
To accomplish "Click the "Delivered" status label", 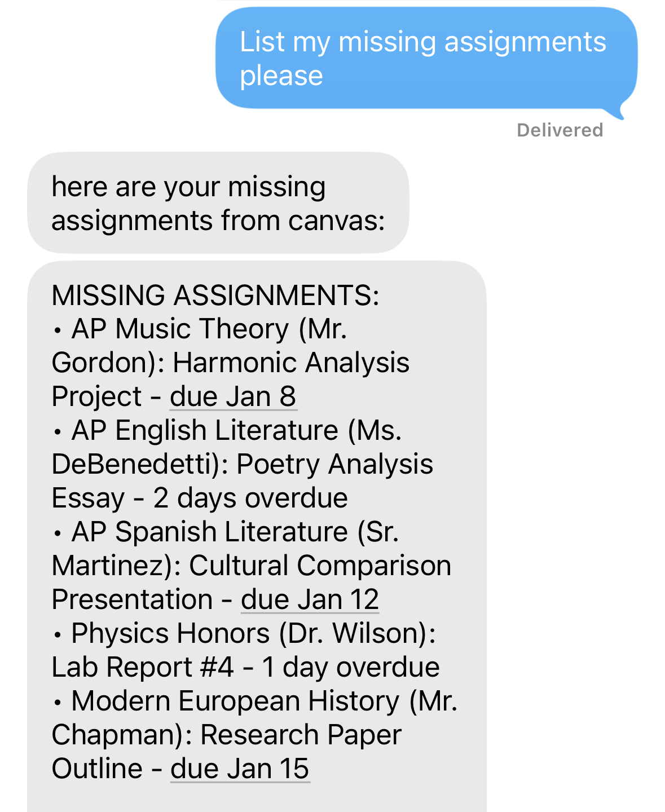I will [x=560, y=130].
